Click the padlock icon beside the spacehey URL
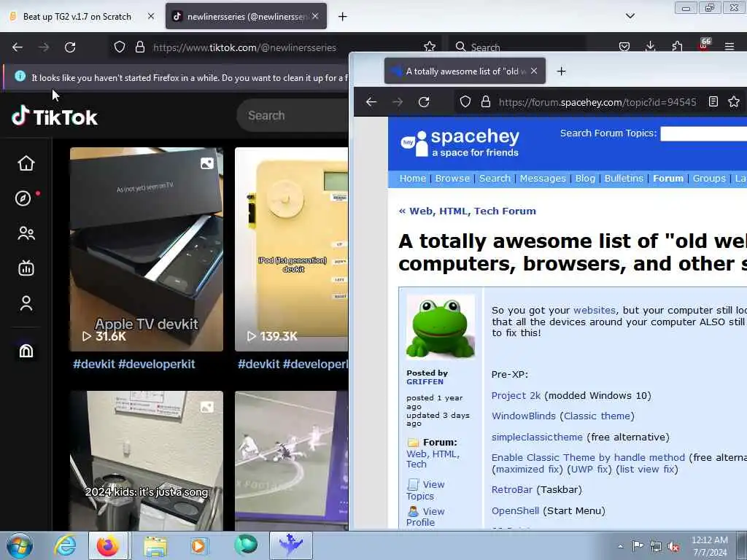Screen dimensions: 747x560 485,101
